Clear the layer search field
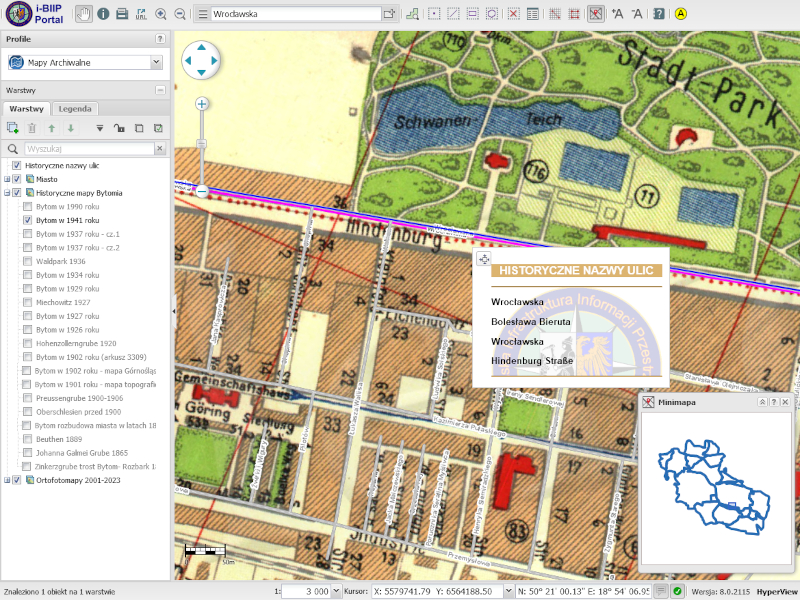The height and width of the screenshot is (600, 800). [160, 148]
